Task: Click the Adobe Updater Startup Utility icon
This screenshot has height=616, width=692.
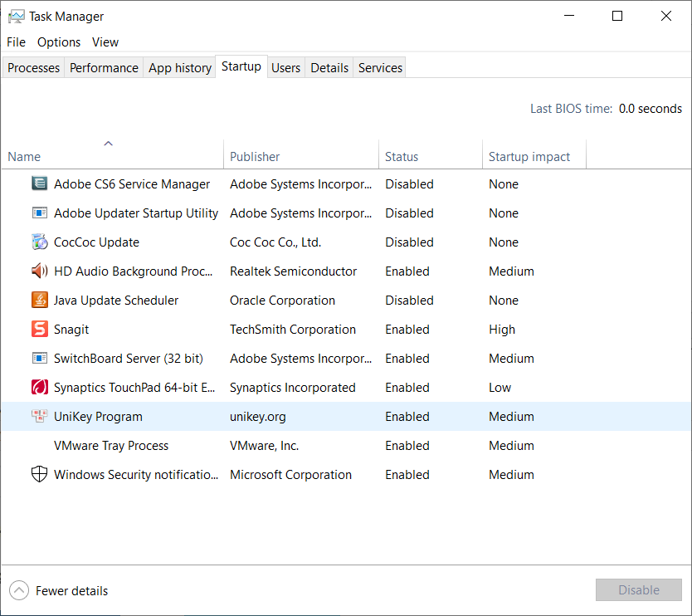Action: click(x=40, y=213)
